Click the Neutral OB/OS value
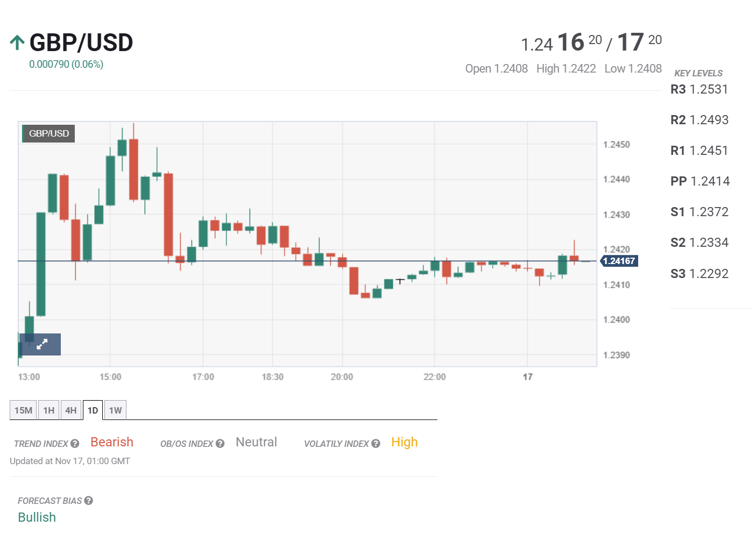Screen dimensions: 756x555 [256, 442]
